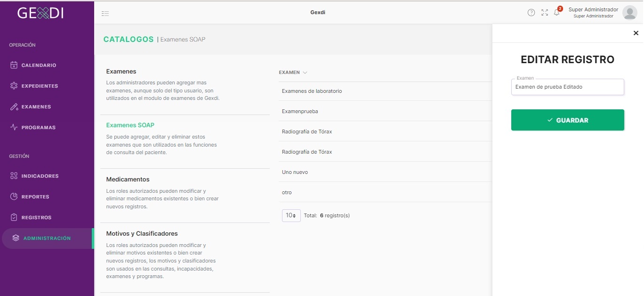
Task: Open the help question mark icon
Action: coord(531,13)
